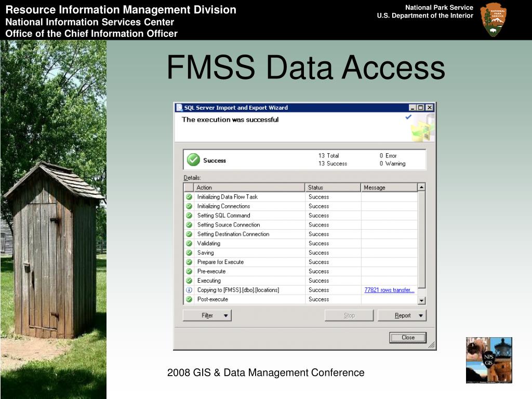
Task: Open the Filter dropdown button
Action: click(207, 315)
